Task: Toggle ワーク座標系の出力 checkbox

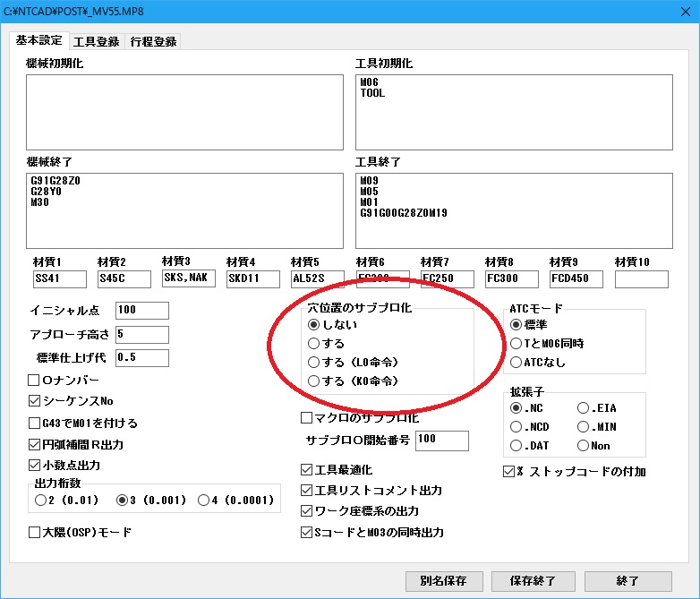Action: click(x=306, y=511)
